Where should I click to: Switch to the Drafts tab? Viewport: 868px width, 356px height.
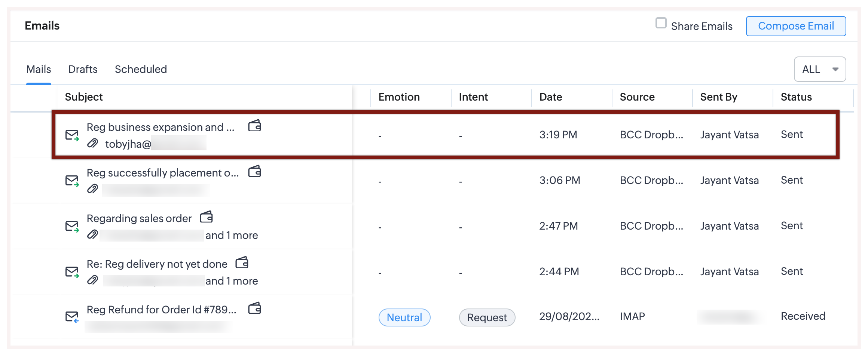click(83, 69)
